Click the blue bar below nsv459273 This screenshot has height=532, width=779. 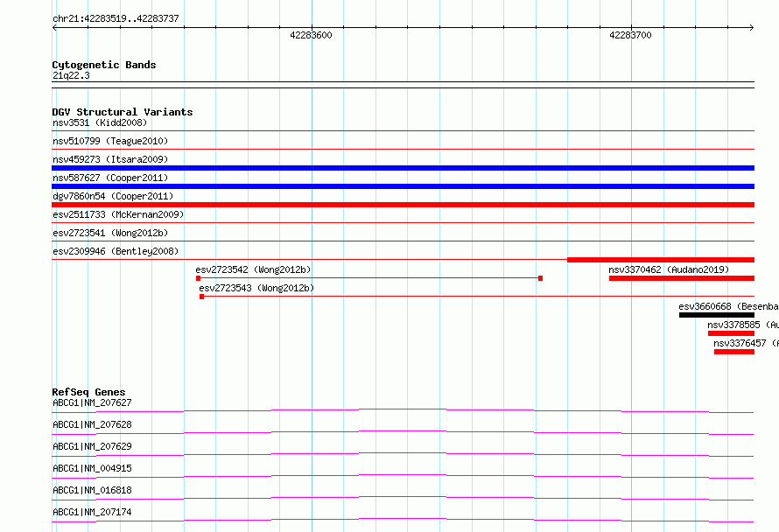click(x=403, y=168)
